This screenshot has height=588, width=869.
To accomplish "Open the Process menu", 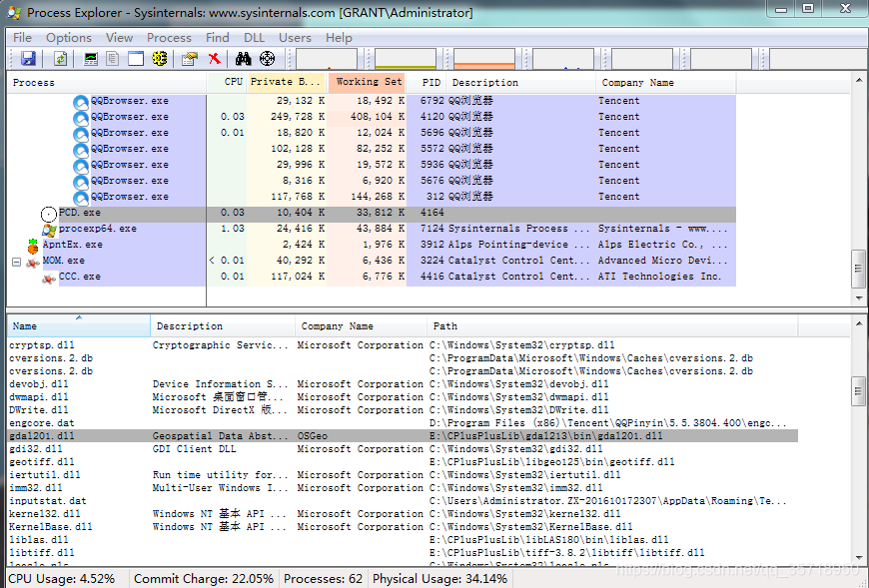I will coord(169,38).
